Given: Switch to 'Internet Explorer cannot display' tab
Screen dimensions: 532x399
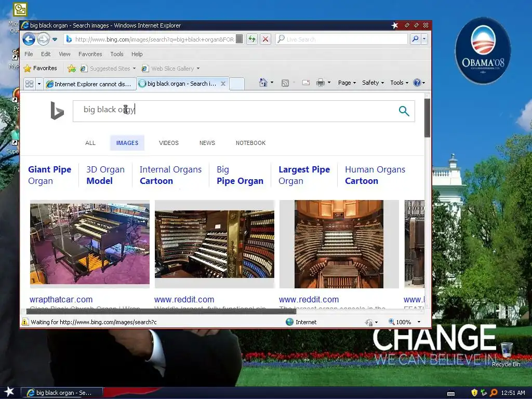Looking at the screenshot, I should point(89,84).
